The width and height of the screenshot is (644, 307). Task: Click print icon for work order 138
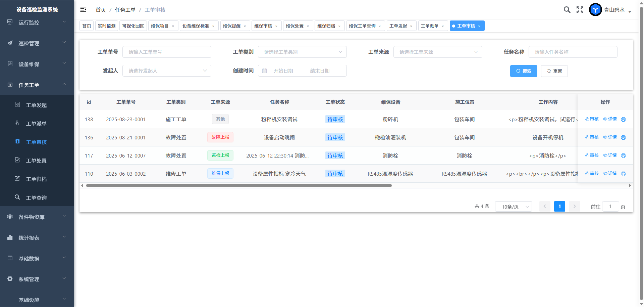click(x=623, y=119)
